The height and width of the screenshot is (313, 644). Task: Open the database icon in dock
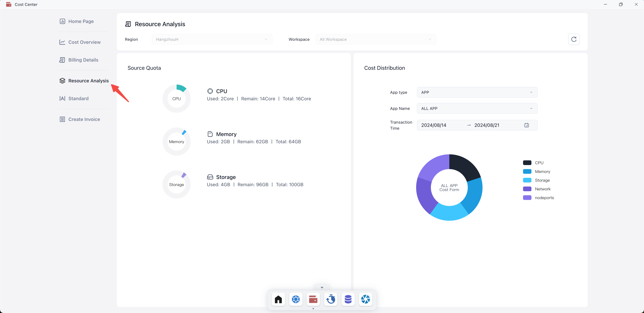click(x=348, y=299)
